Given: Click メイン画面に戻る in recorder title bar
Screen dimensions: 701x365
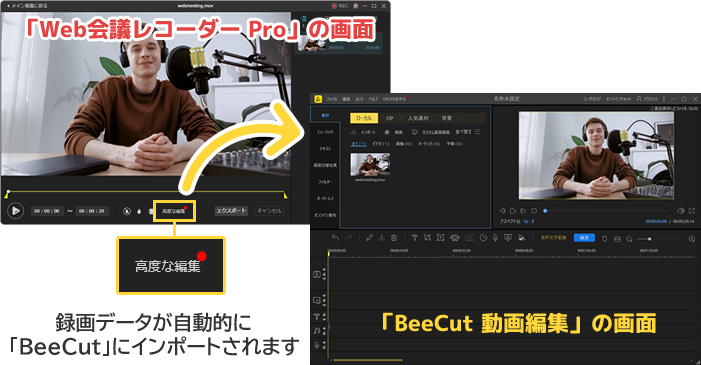Looking at the screenshot, I should click(x=27, y=6).
